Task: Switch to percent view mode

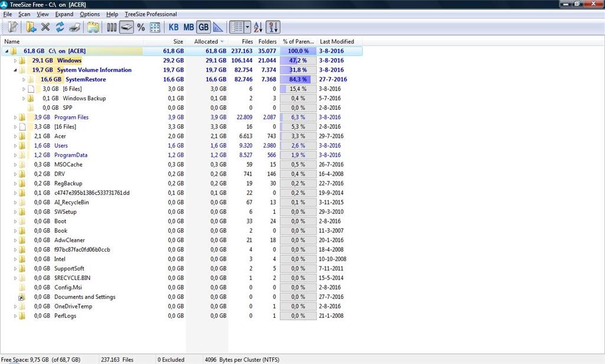Action: tap(141, 27)
